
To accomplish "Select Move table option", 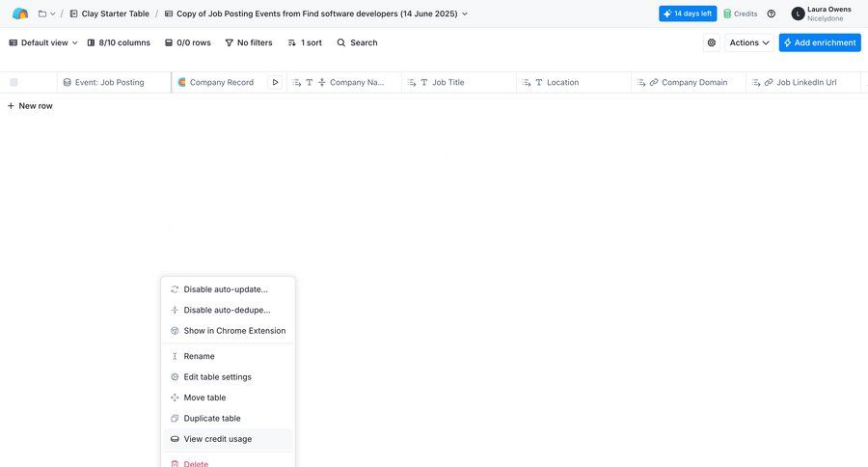I will (228, 398).
